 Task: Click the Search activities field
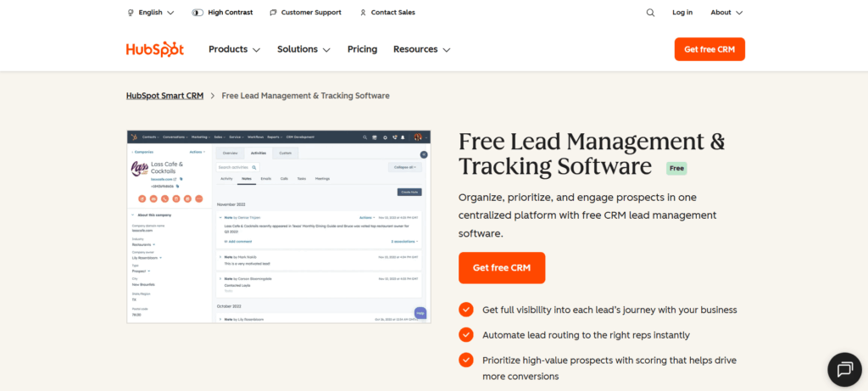pos(238,167)
